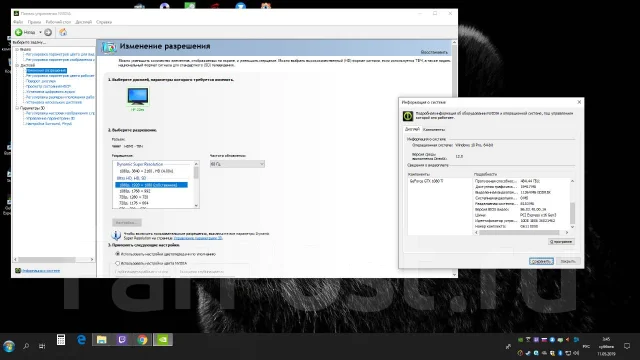Image resolution: width=640 pixels, height=360 pixels.
Task: Open Calculator from the taskbar
Action: 61,340
